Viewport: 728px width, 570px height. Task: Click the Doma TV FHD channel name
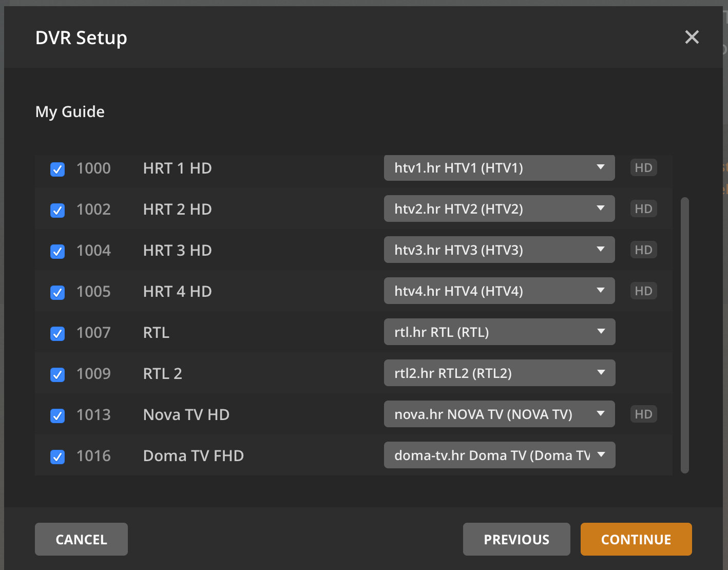click(193, 456)
